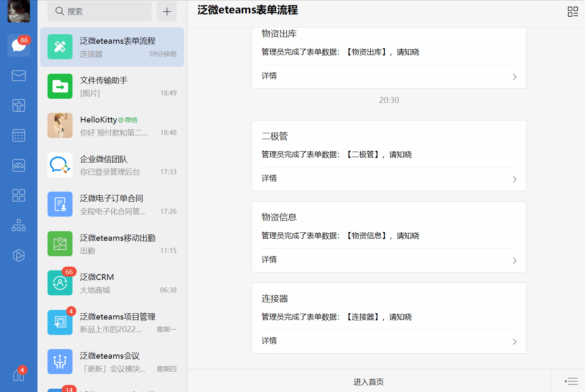Click 泛微CRM app icon

[x=60, y=283]
